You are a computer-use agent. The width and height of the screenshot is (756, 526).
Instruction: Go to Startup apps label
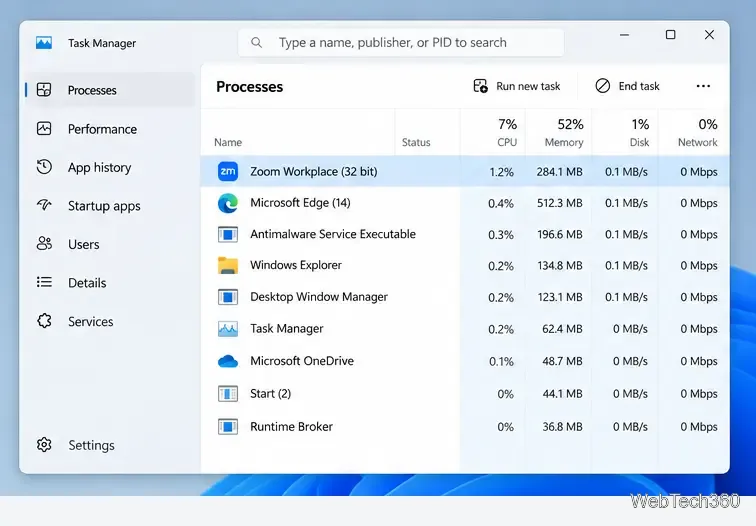pyautogui.click(x=104, y=206)
